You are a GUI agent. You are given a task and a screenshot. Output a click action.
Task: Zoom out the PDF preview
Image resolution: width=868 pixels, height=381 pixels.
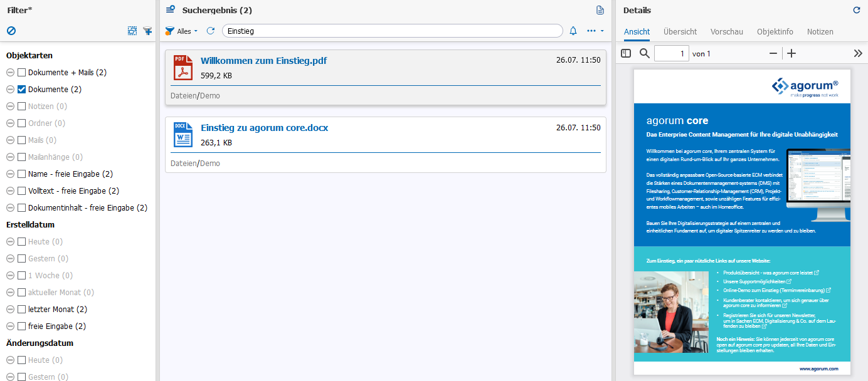tap(773, 53)
